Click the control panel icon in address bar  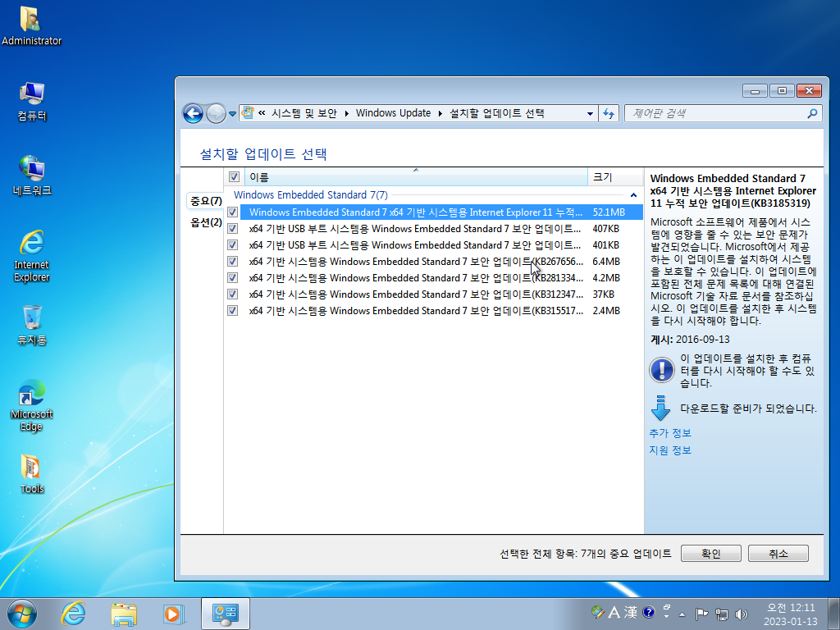[x=248, y=112]
